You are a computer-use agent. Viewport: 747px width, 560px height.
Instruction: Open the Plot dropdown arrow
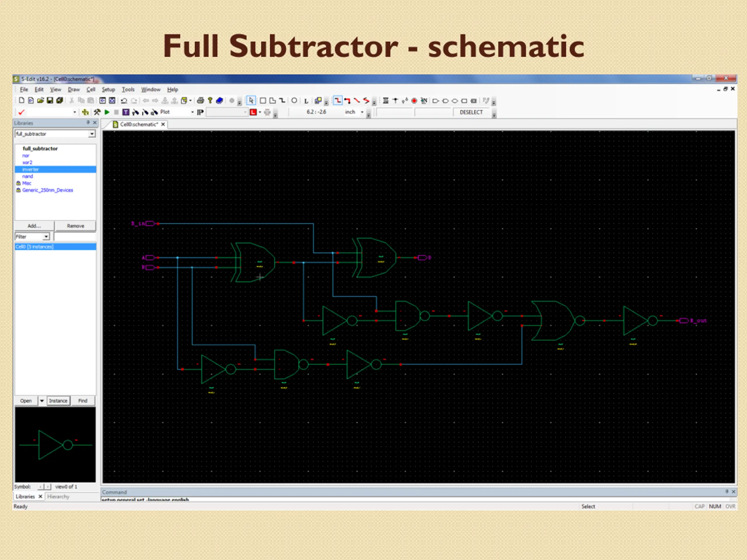pos(193,112)
